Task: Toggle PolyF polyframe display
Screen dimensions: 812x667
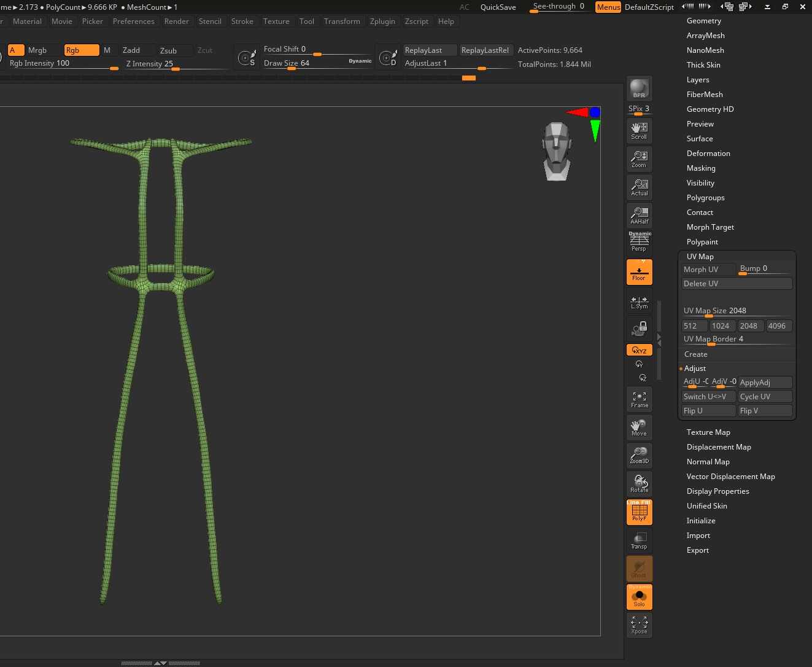Action: click(x=639, y=512)
